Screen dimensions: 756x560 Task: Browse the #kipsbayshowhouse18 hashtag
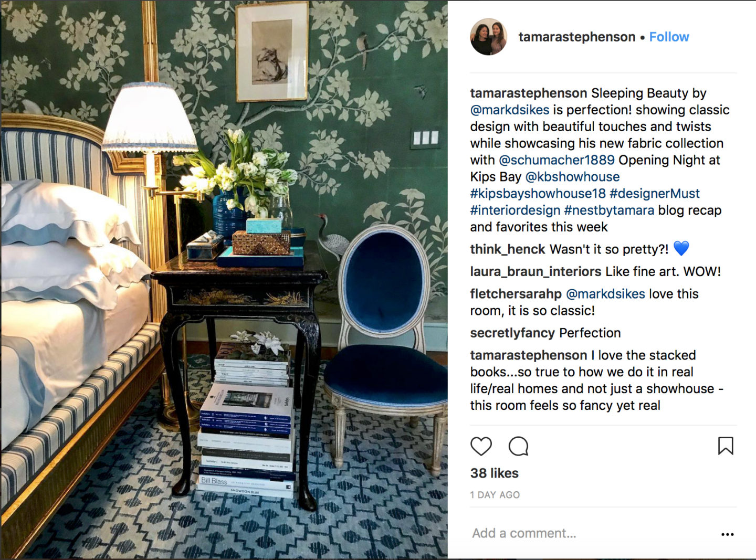click(x=538, y=194)
